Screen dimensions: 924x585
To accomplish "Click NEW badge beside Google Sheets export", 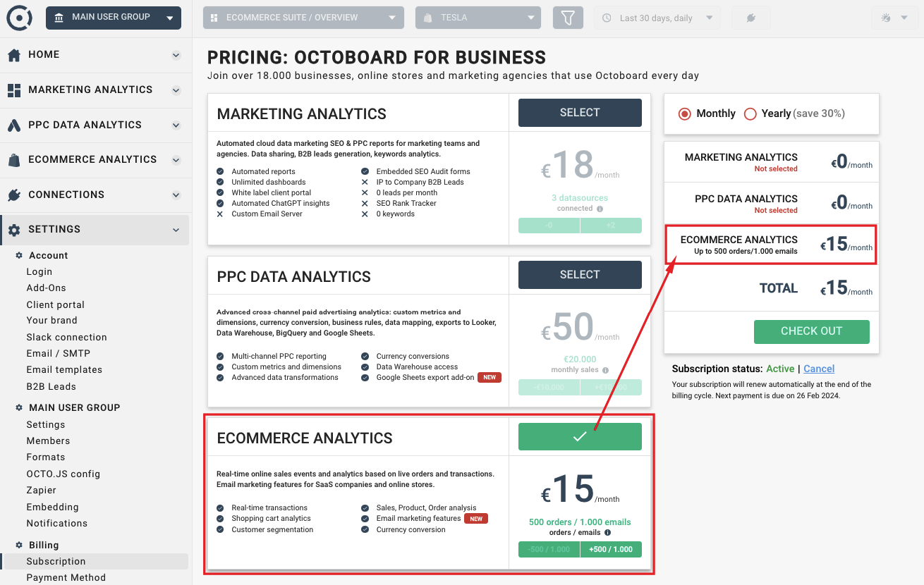I will tap(490, 377).
